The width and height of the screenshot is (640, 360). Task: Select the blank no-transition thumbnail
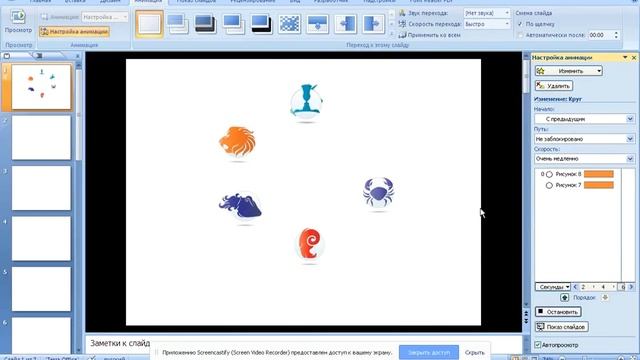tap(149, 24)
